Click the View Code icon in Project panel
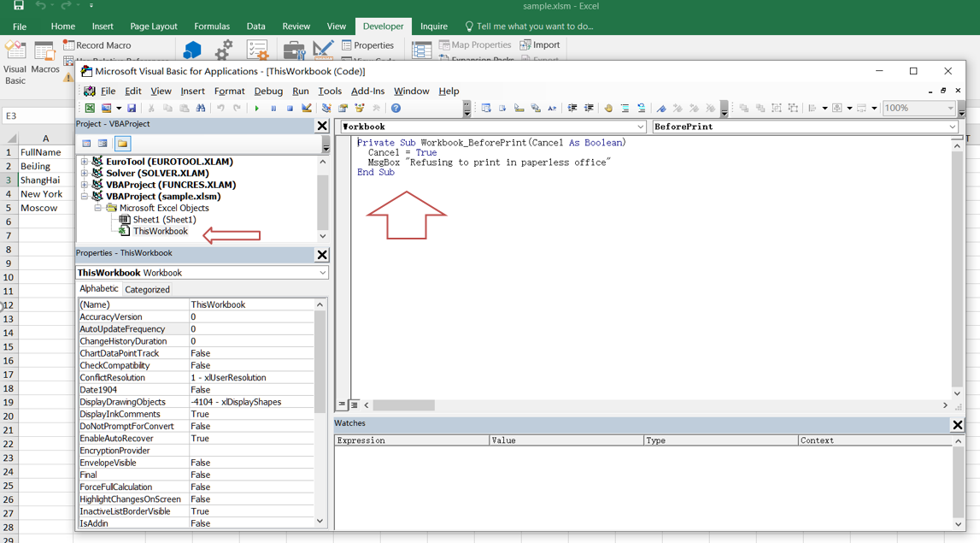 click(86, 144)
